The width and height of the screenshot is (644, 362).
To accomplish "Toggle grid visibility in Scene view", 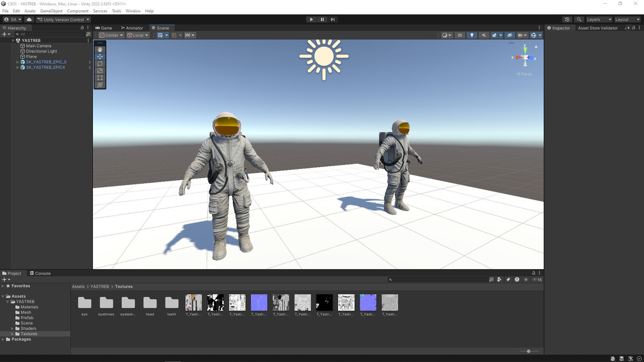I will click(160, 35).
